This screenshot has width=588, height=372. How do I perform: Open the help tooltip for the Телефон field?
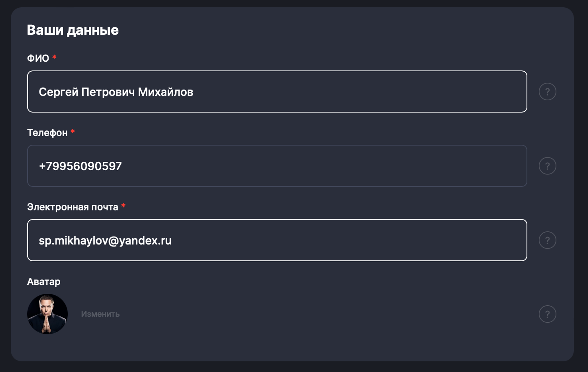(x=547, y=166)
